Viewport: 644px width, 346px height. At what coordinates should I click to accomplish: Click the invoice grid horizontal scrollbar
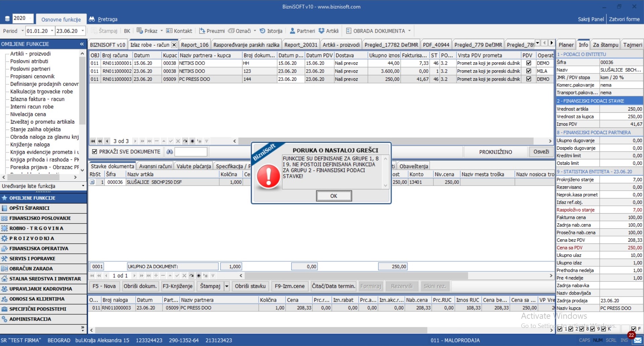coord(386,141)
